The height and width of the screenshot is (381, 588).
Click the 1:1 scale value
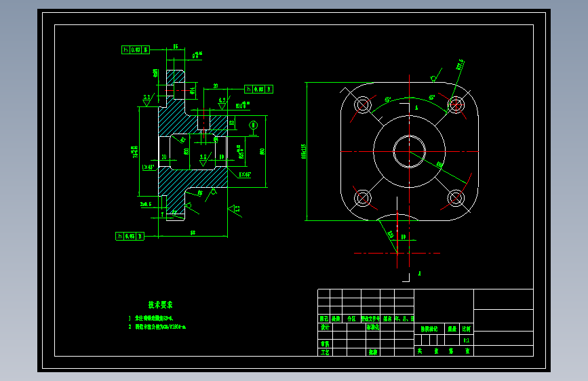466,340
